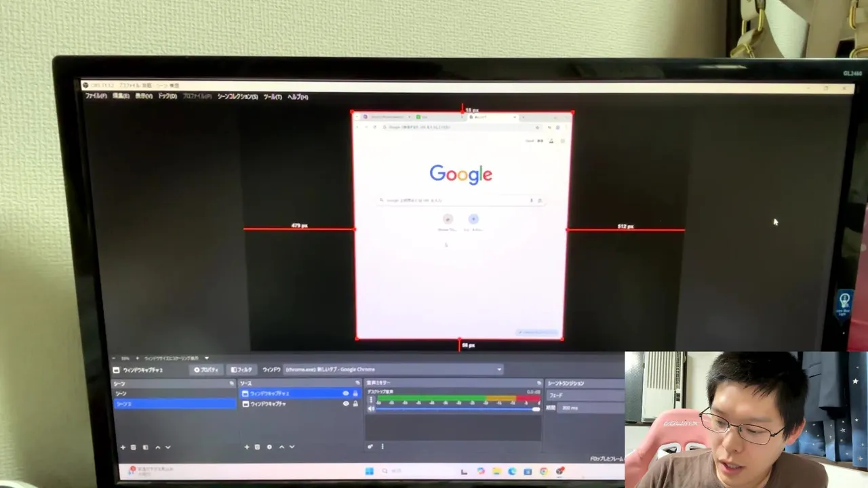868x488 pixels.
Task: Open the Copilot icon on taskbar
Action: coord(481,471)
